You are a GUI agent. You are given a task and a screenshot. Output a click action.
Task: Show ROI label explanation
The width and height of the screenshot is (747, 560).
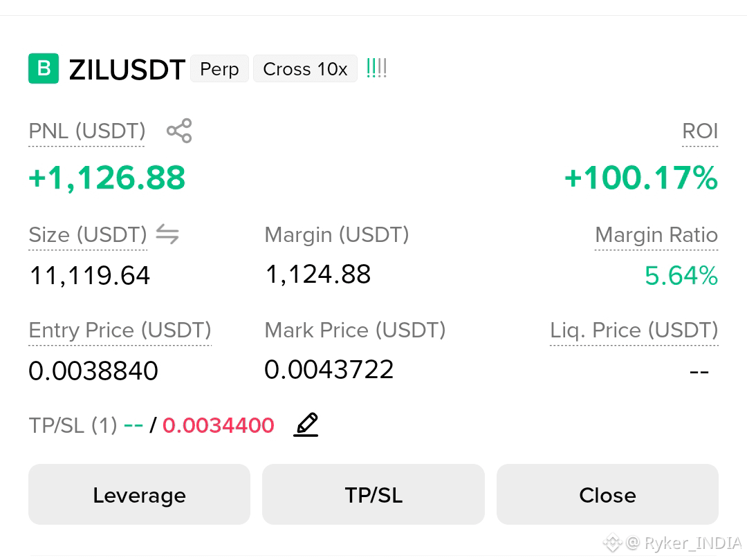(x=700, y=131)
